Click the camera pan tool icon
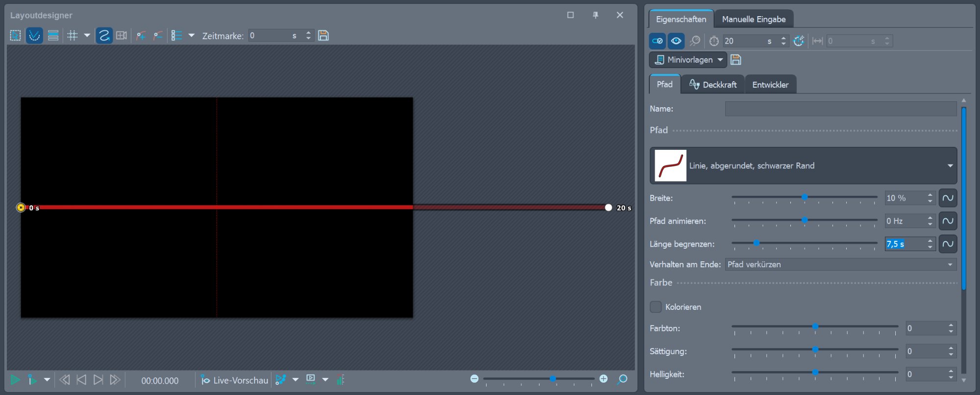The image size is (980, 395). pos(122,36)
